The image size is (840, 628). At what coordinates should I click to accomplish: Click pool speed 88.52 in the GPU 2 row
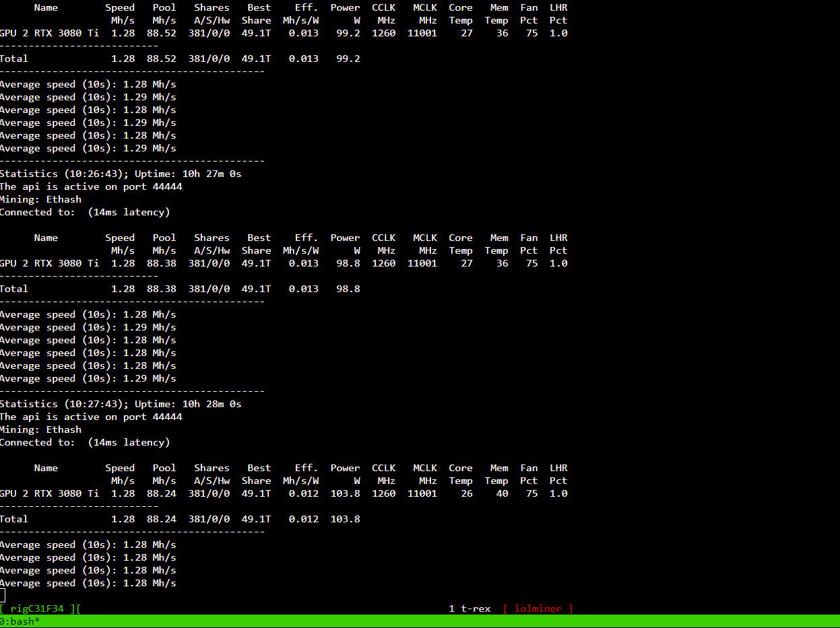pos(162,33)
